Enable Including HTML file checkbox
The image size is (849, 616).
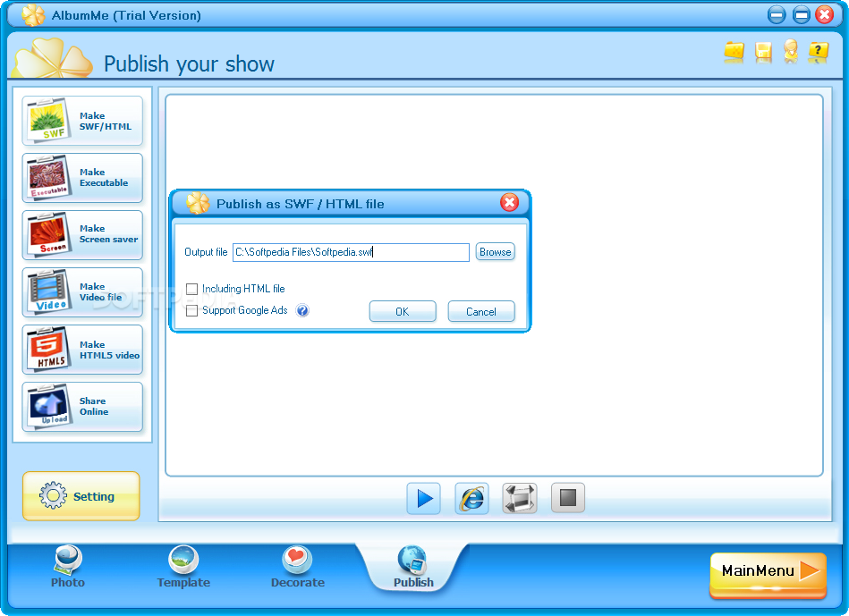tap(191, 289)
